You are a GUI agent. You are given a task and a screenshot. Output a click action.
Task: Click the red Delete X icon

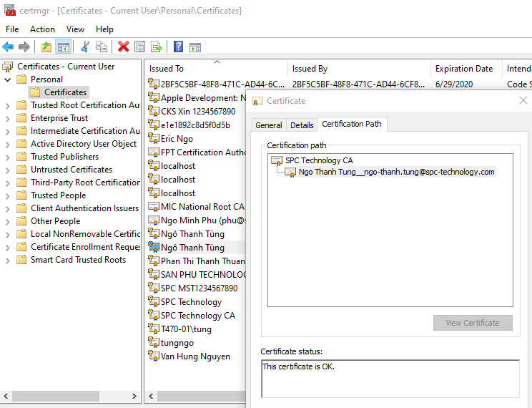pyautogui.click(x=123, y=47)
